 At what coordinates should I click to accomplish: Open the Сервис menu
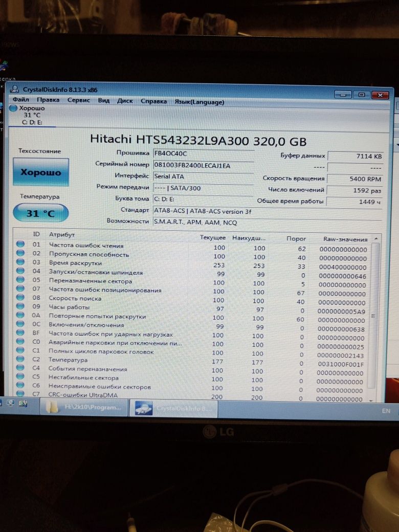[78, 100]
